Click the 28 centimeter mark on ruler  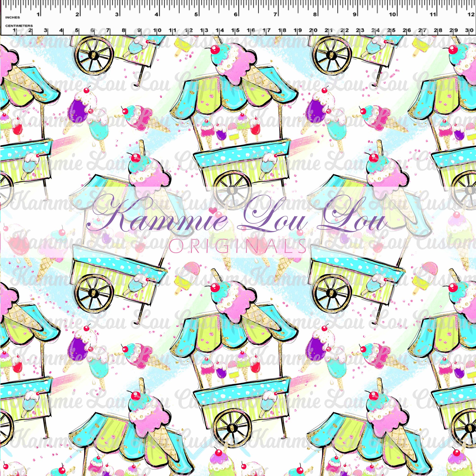[x=438, y=31]
